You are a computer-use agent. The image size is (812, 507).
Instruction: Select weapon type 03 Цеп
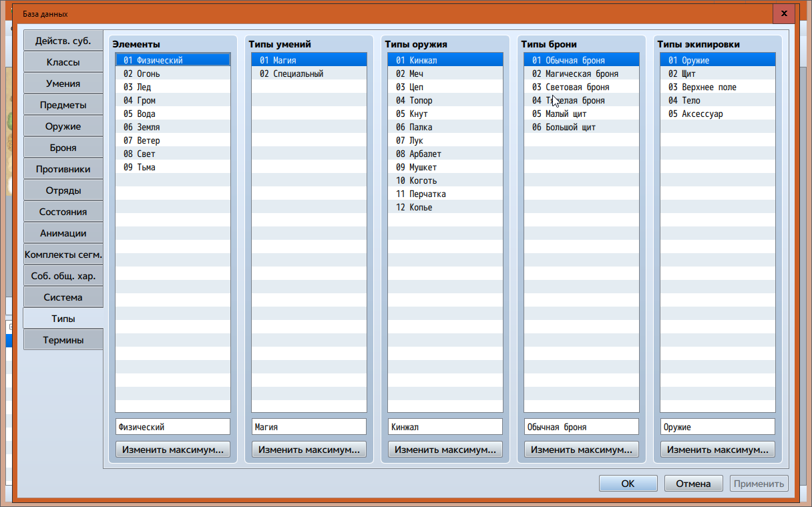pos(445,87)
